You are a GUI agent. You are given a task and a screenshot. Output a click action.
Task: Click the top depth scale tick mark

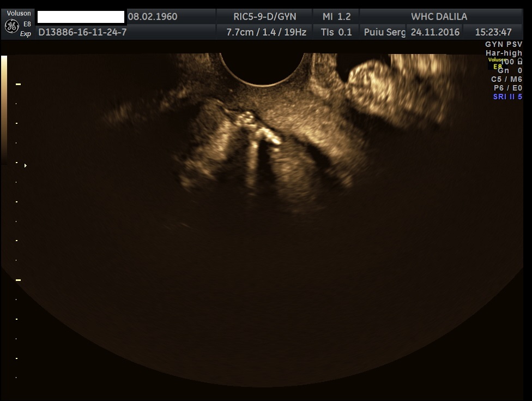click(18, 85)
